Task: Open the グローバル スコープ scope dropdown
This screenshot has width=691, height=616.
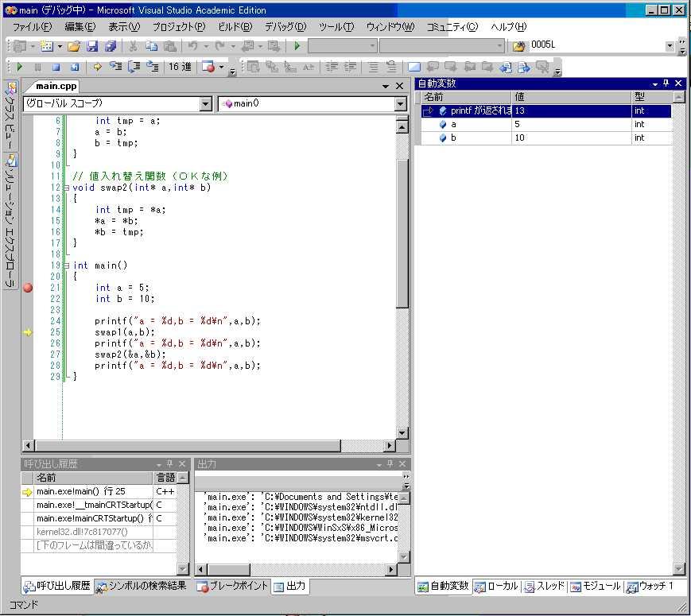Action: coord(206,104)
